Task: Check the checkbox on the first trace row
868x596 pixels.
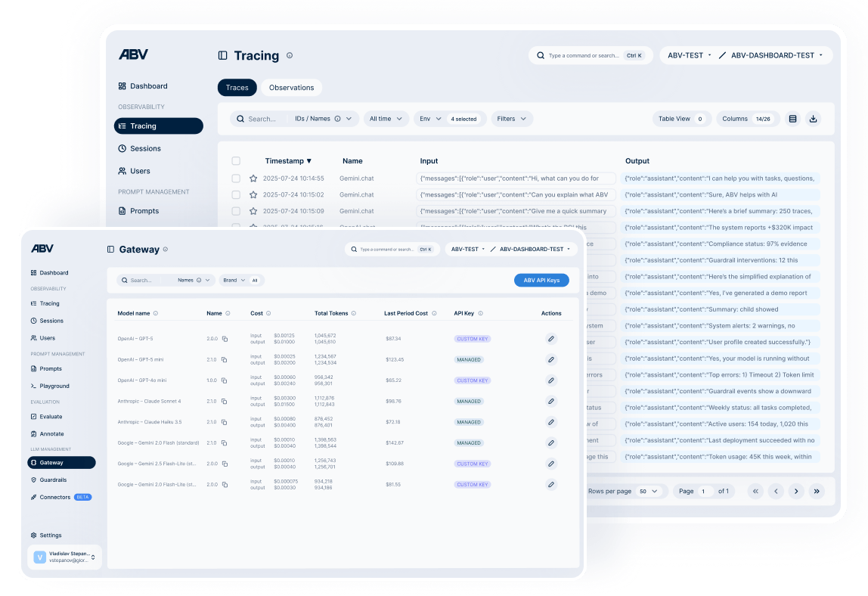Action: [236, 178]
